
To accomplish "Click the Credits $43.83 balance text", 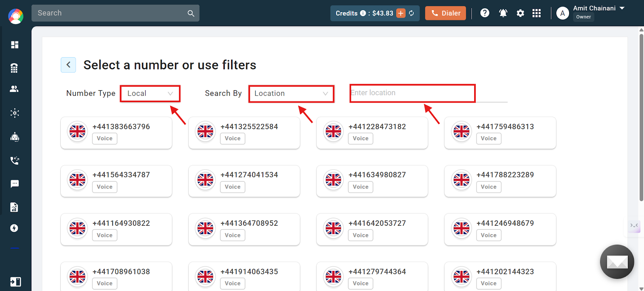I will click(364, 13).
